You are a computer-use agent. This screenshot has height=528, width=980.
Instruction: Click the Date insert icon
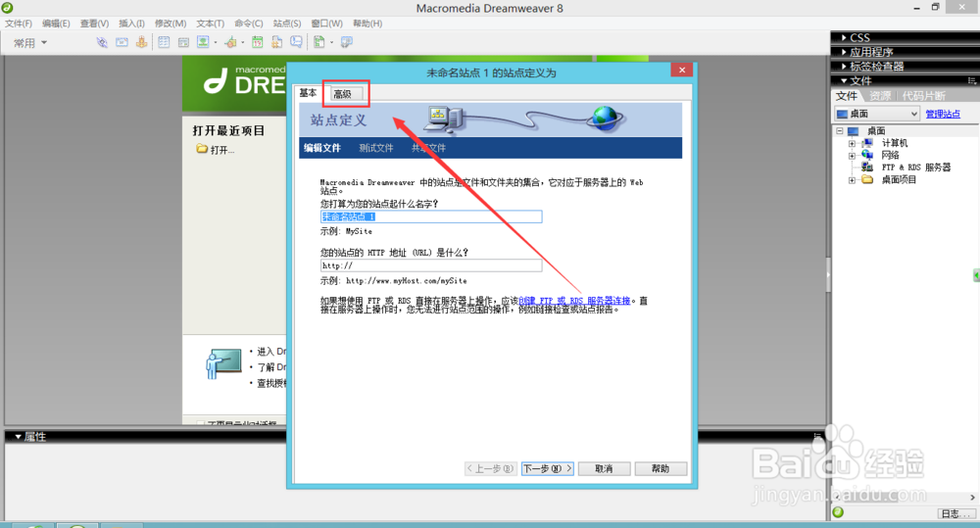(257, 42)
